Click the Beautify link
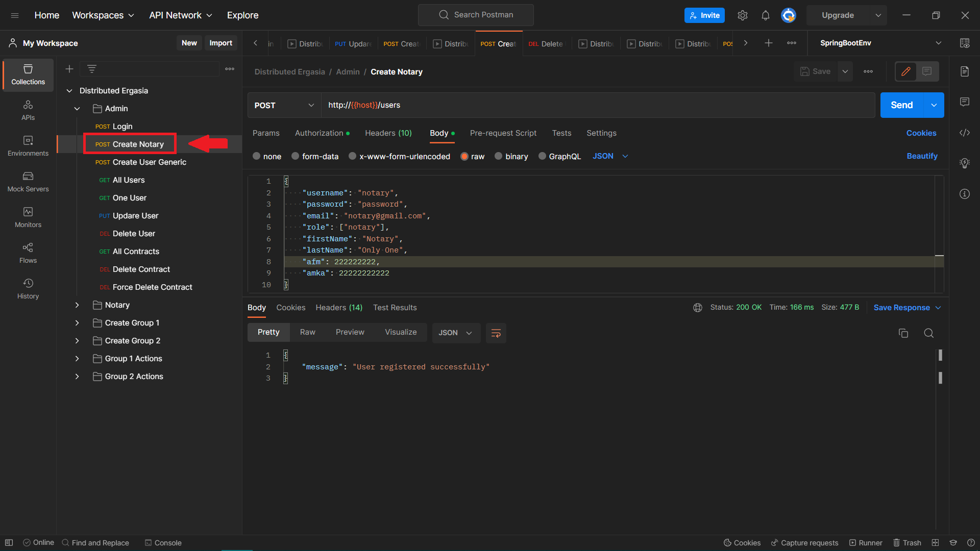 [x=922, y=156]
